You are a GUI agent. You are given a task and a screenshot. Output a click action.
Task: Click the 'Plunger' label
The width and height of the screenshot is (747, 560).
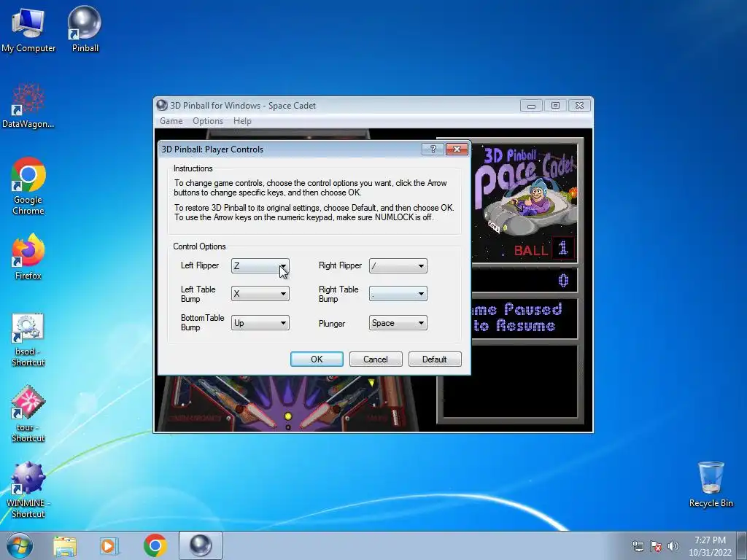(x=332, y=324)
